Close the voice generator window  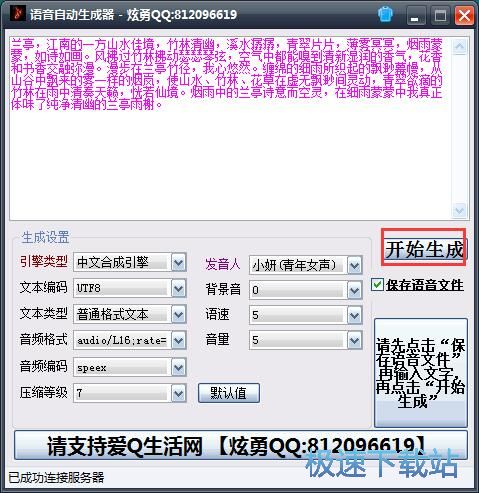(464, 16)
